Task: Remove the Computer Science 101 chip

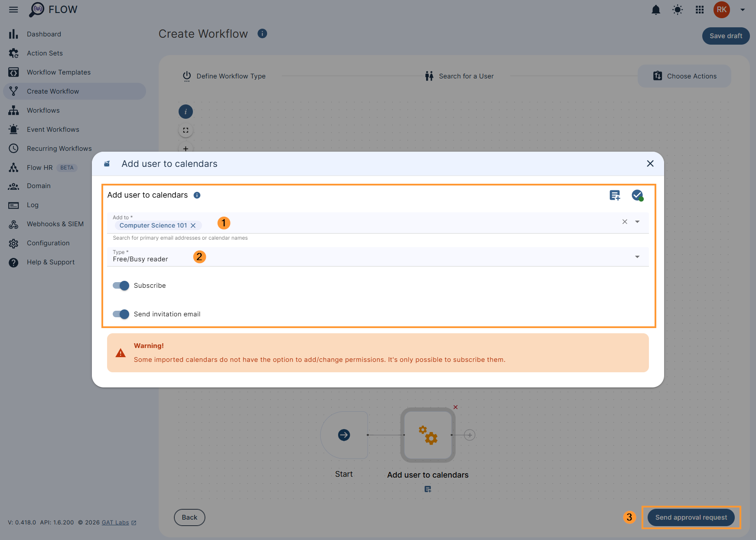Action: click(193, 225)
